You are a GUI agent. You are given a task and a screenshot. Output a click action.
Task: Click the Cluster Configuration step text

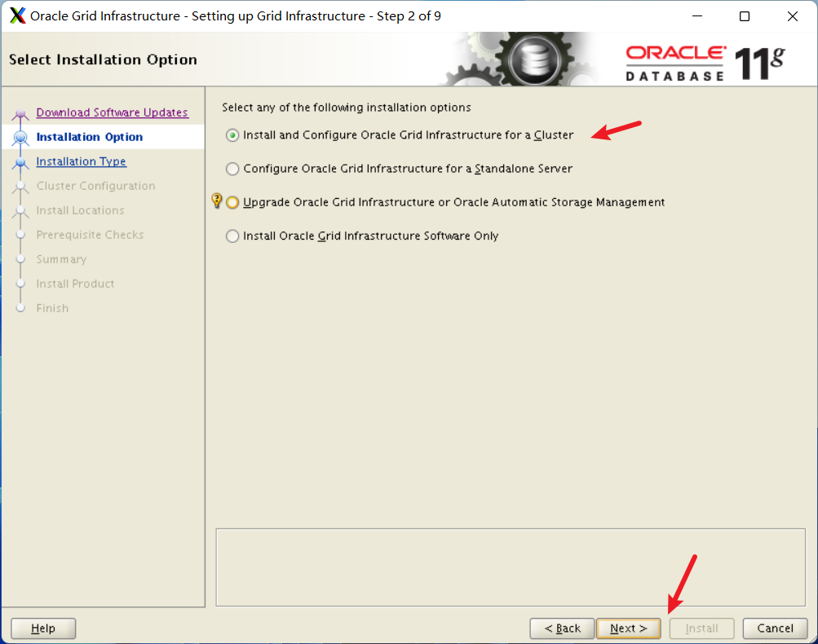[x=95, y=186]
